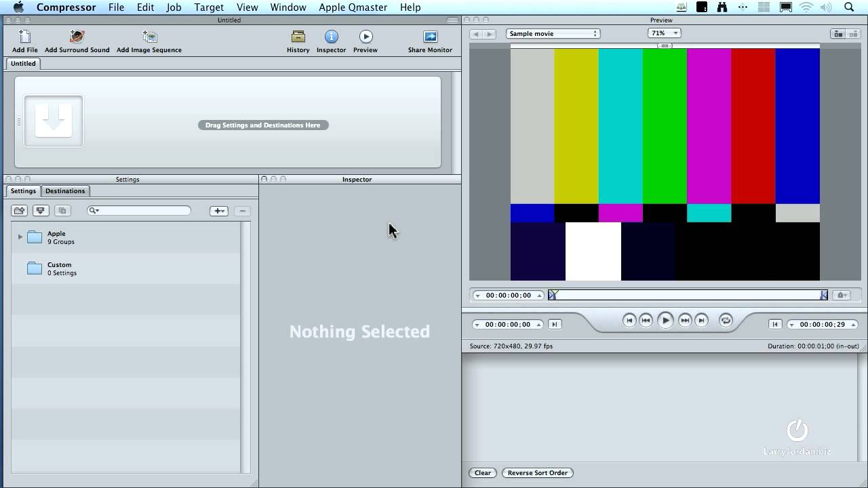The width and height of the screenshot is (868, 488).
Task: Open the search filter dropdown magnifier
Action: point(94,211)
